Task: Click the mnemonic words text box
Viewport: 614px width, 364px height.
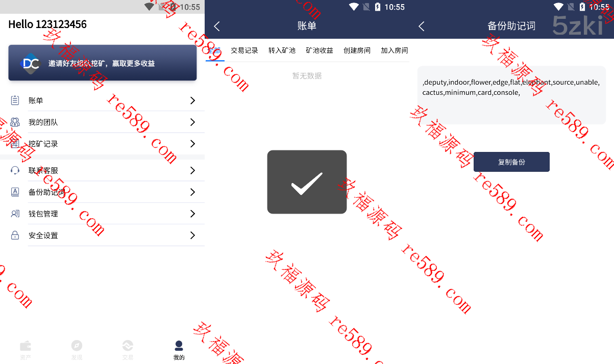Action: point(511,95)
